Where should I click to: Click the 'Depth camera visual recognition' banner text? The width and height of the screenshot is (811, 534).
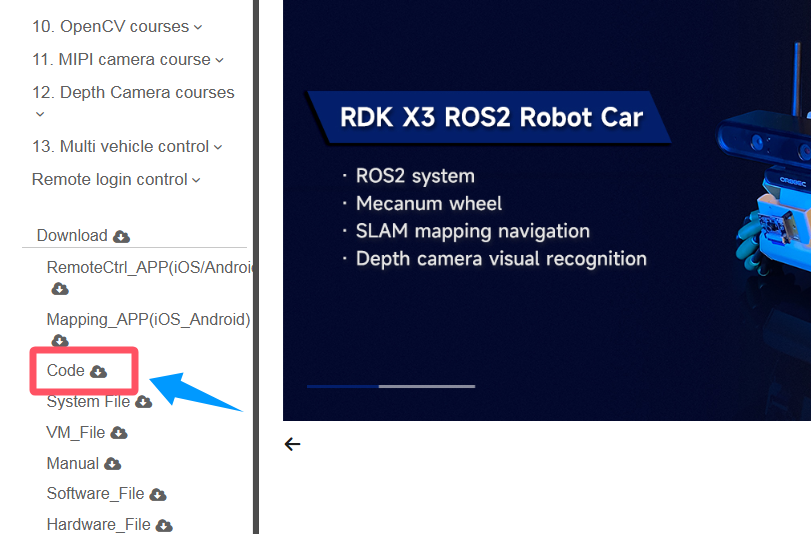[501, 259]
